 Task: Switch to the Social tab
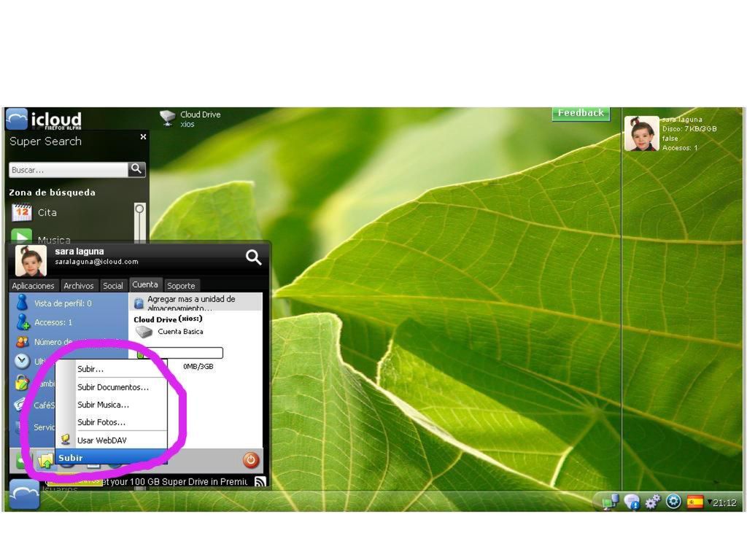(x=113, y=286)
